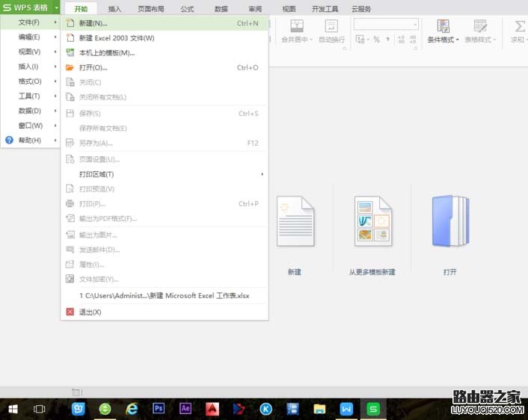The width and height of the screenshot is (528, 420).
Task: Click the 从更多模板新建 template thumbnail
Action: [x=373, y=222]
